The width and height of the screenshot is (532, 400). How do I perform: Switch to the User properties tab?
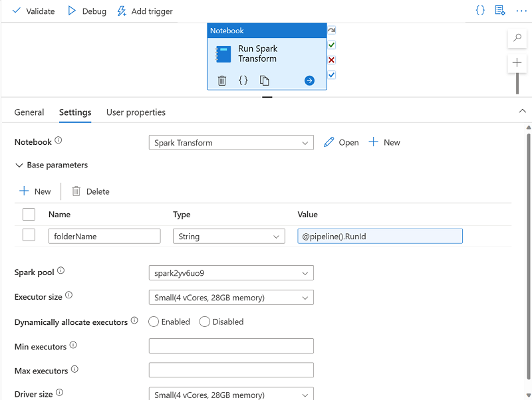click(x=136, y=112)
